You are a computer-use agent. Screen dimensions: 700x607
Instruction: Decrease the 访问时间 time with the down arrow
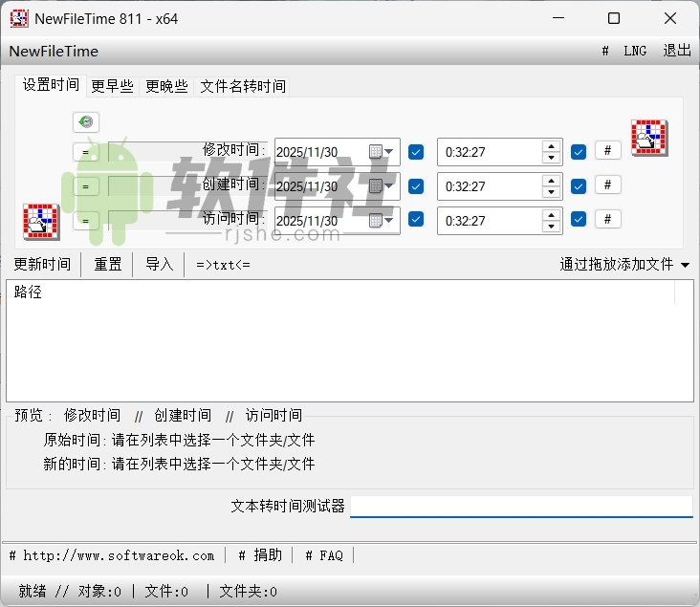pos(552,227)
